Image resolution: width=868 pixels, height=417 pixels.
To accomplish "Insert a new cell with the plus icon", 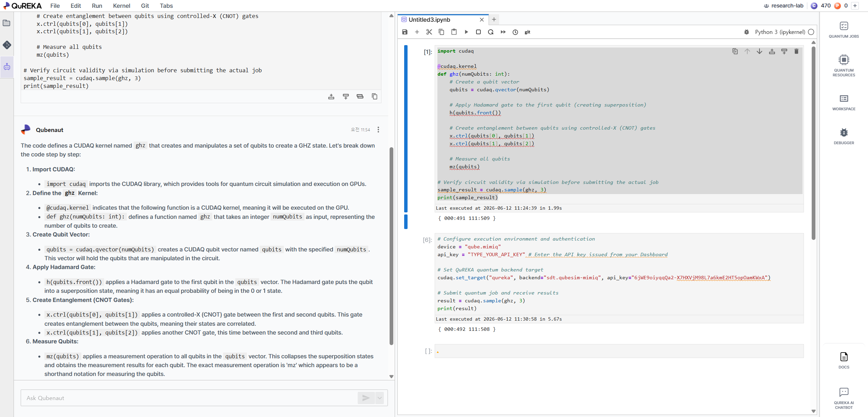I will click(417, 32).
